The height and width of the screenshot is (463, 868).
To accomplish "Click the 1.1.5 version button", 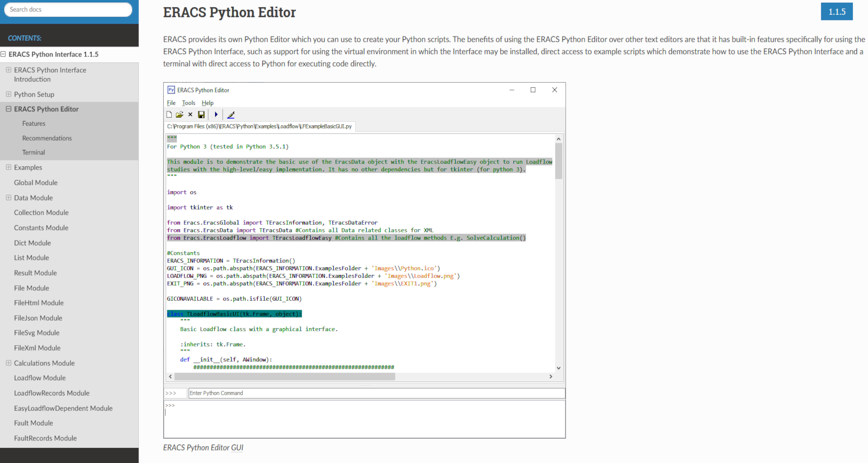I will pos(836,11).
